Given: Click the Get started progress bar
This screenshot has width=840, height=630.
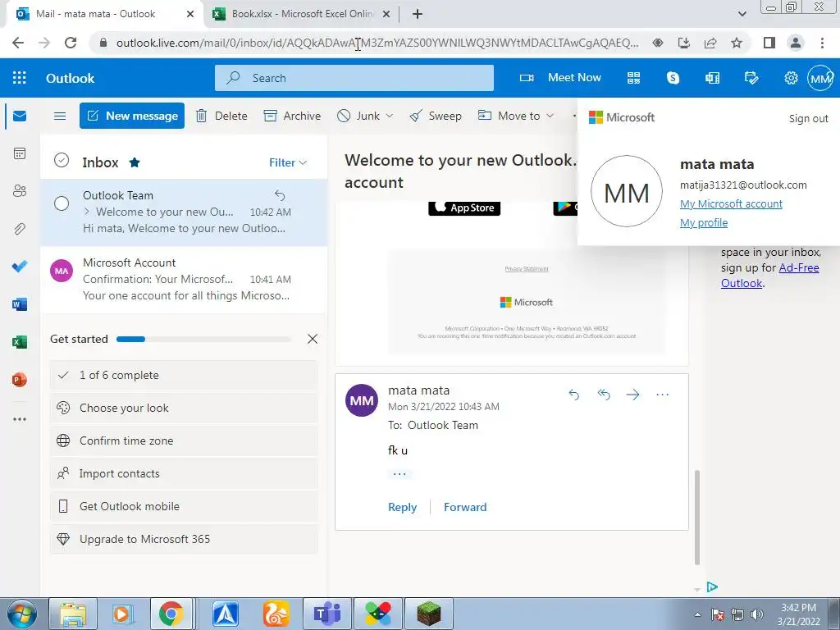Looking at the screenshot, I should 203,339.
